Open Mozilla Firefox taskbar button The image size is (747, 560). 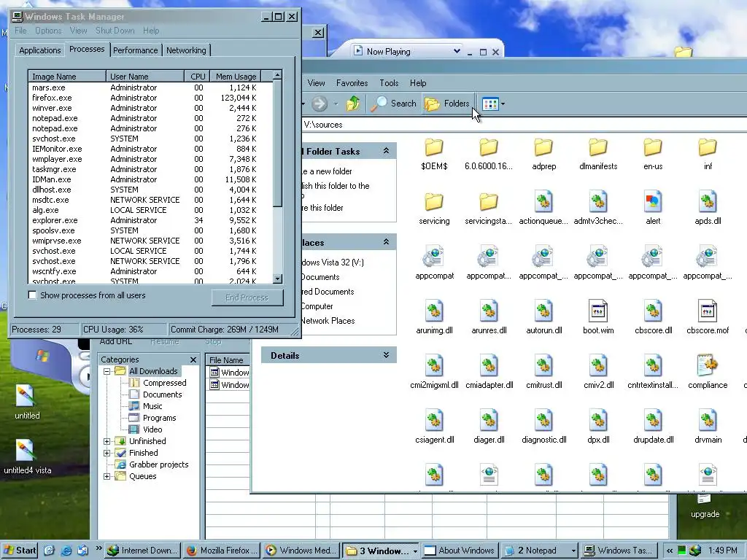click(222, 551)
